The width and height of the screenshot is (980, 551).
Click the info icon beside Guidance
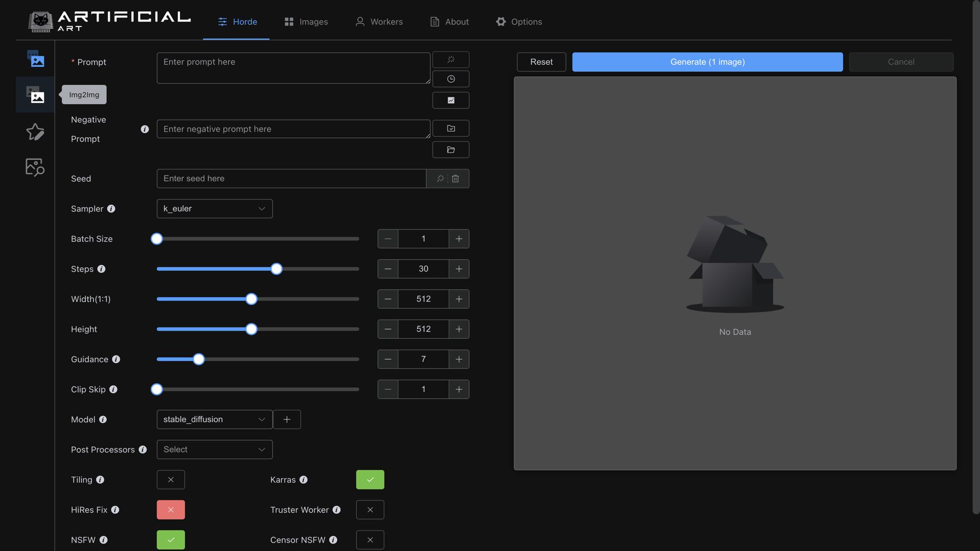click(x=116, y=359)
